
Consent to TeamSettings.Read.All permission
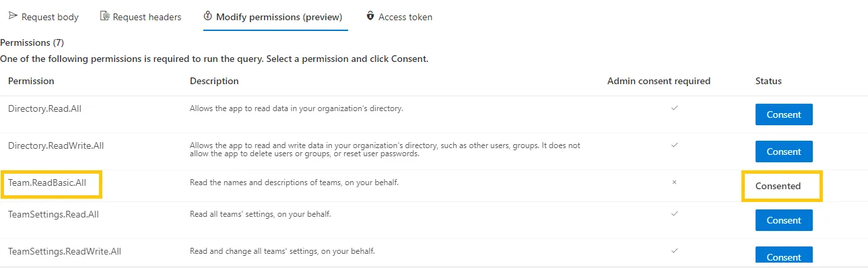click(x=784, y=220)
